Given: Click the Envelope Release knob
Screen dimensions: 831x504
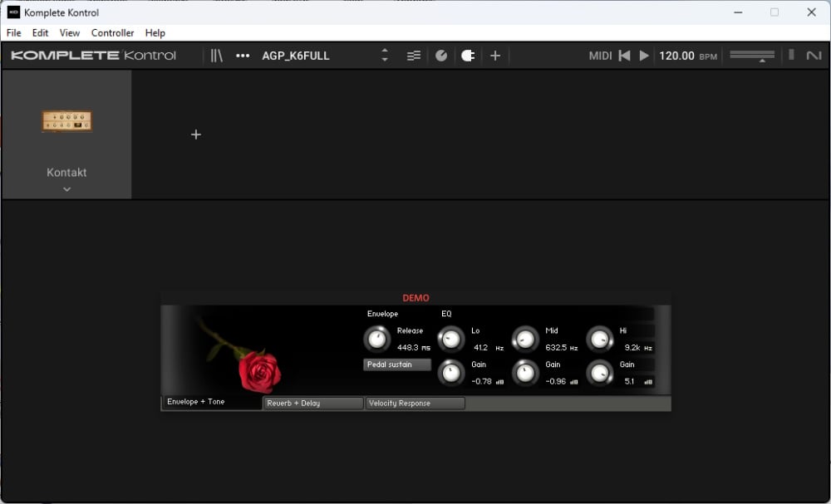Looking at the screenshot, I should pos(376,340).
